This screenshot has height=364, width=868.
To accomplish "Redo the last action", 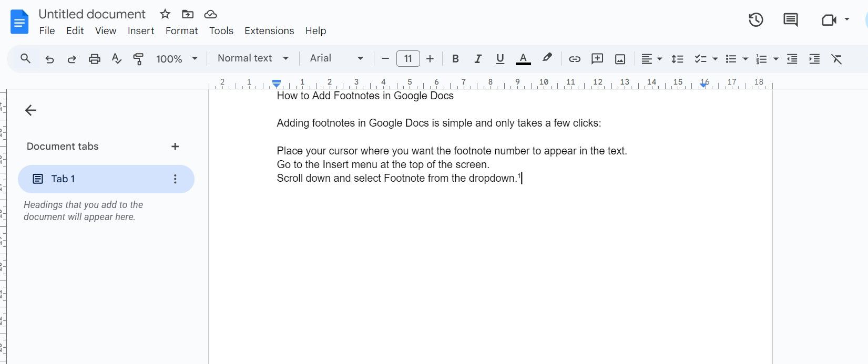I will click(x=72, y=59).
